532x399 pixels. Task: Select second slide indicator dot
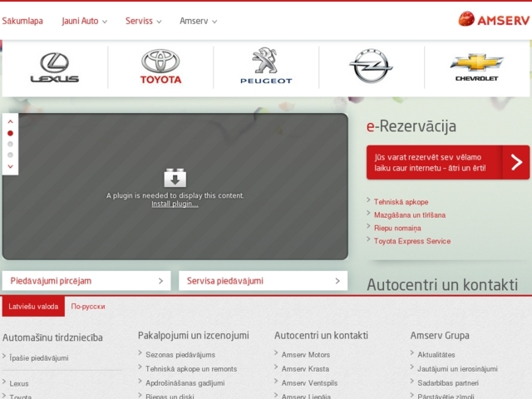10,144
